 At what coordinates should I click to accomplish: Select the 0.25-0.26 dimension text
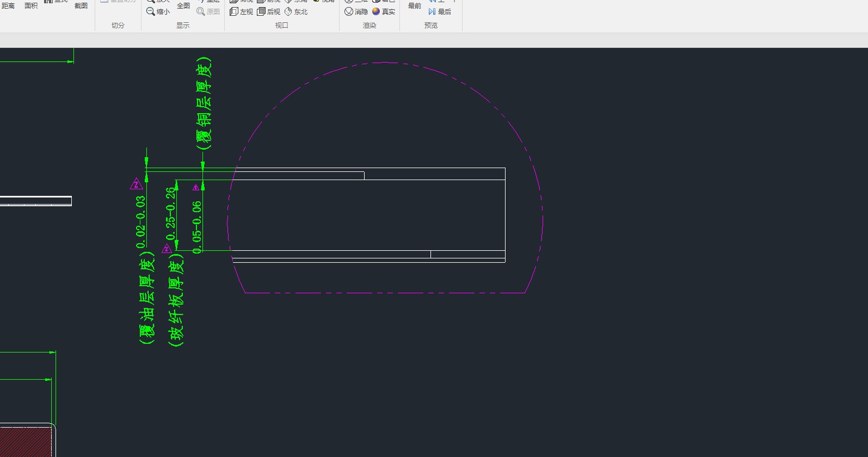[x=171, y=213]
